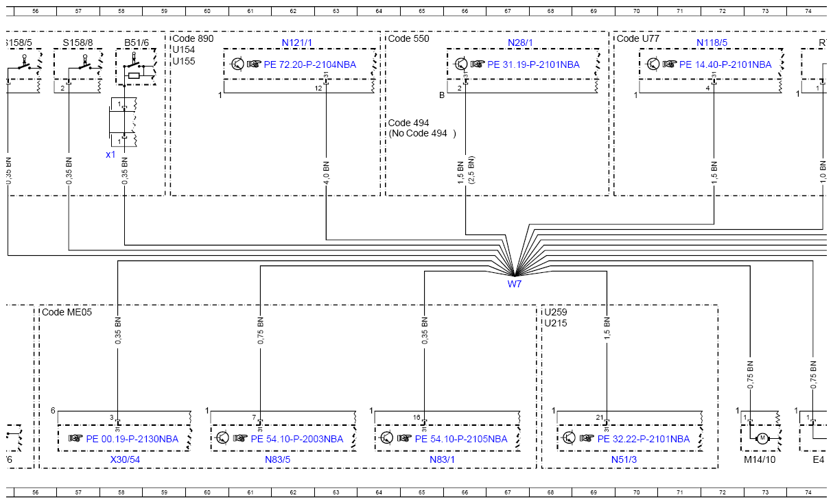Open the PE 72.20-P-2104NBA reference link

point(309,64)
